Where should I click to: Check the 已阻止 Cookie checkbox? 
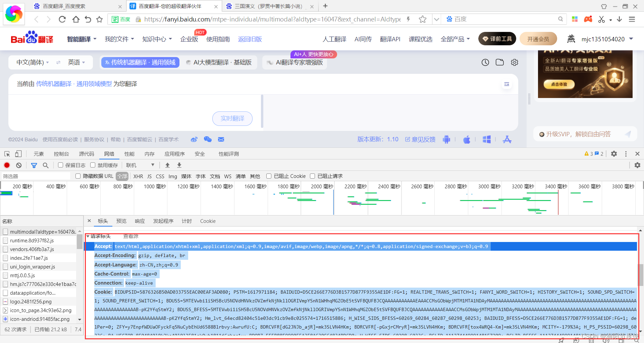269,176
